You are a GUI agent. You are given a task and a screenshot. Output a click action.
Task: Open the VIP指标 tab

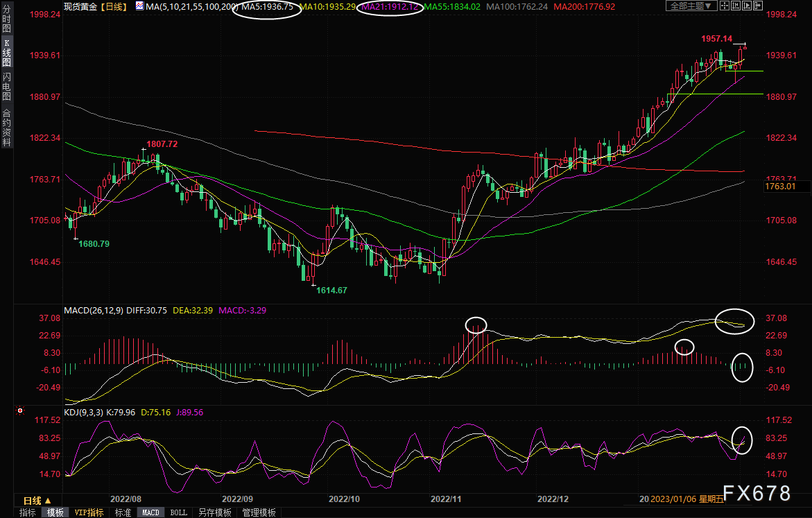click(x=89, y=512)
